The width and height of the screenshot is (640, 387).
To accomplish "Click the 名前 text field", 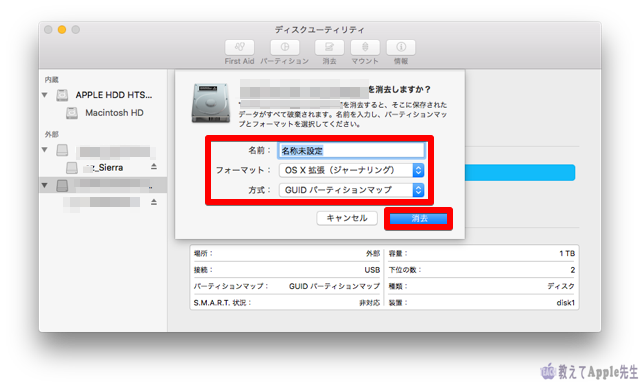I will (351, 151).
